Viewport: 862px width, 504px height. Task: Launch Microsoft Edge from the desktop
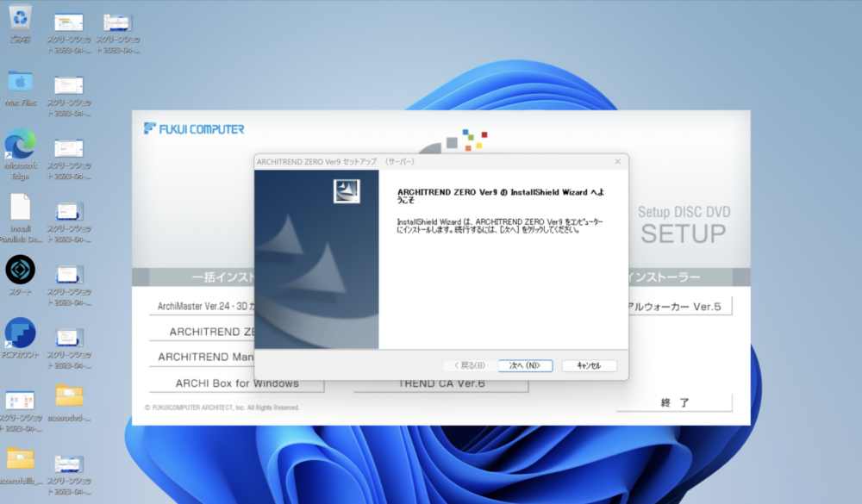tap(21, 145)
